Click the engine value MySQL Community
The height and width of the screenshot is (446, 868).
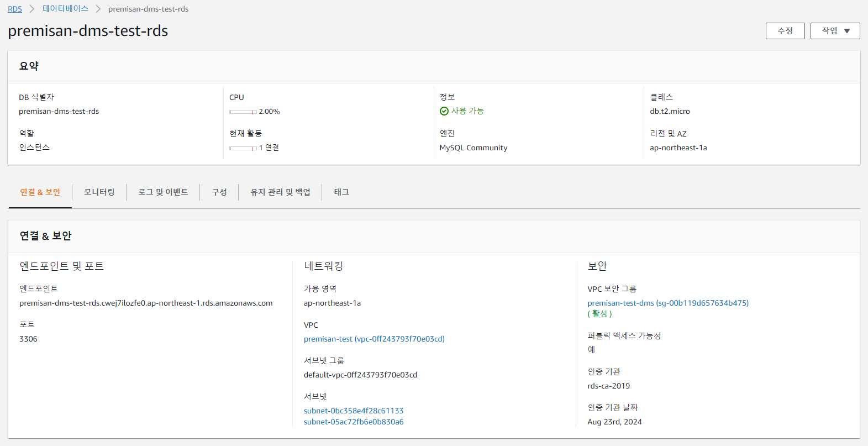tap(474, 148)
